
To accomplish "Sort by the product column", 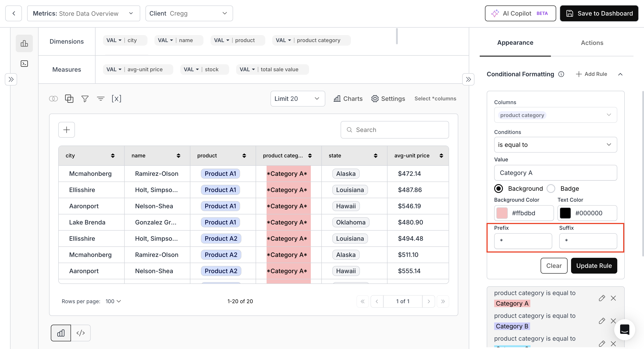I will 244,156.
